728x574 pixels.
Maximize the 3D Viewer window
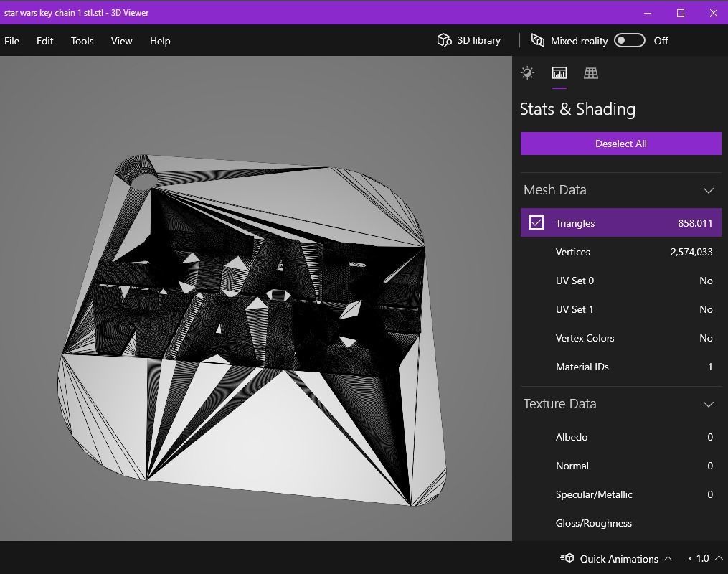pos(681,13)
